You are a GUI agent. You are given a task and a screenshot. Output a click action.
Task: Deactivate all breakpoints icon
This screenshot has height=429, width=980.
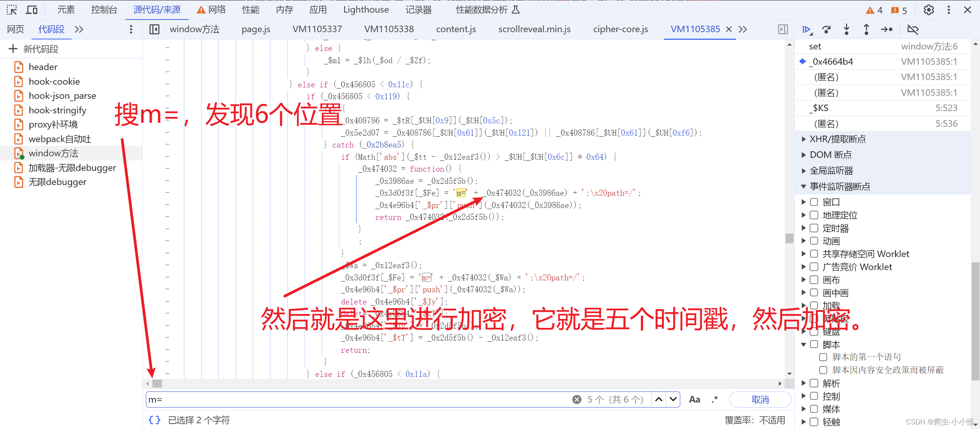[x=913, y=29]
